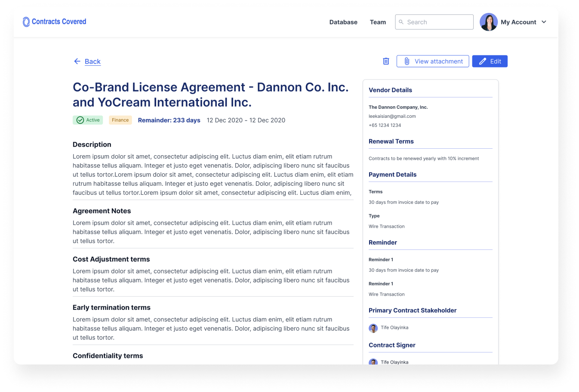Click the Remainder: 233 days text
Image resolution: width=579 pixels, height=392 pixels.
click(x=169, y=120)
